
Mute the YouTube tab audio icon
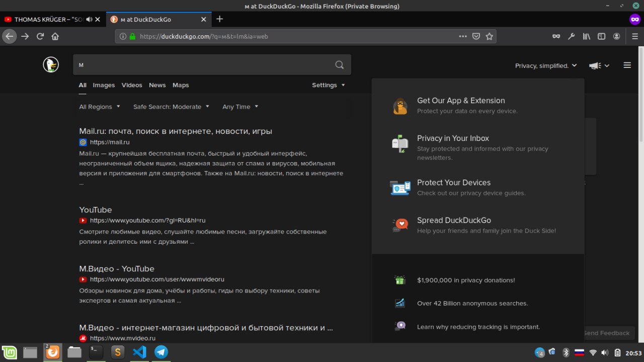[89, 19]
